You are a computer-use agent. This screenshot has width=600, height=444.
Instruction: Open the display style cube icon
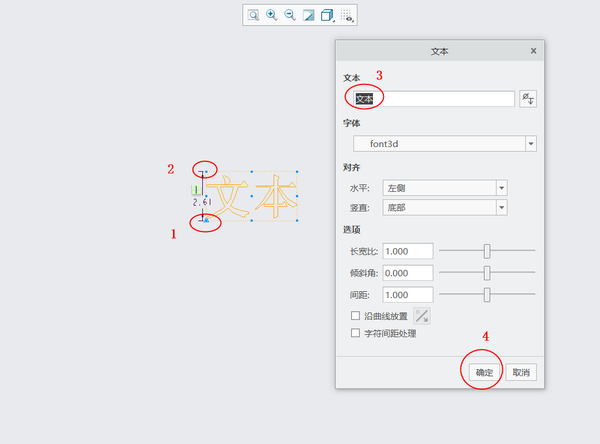pos(327,15)
